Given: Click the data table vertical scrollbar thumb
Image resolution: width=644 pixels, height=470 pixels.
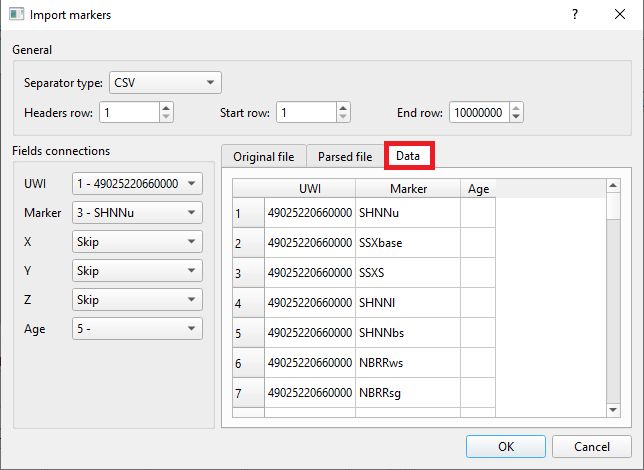Looking at the screenshot, I should pos(613,206).
